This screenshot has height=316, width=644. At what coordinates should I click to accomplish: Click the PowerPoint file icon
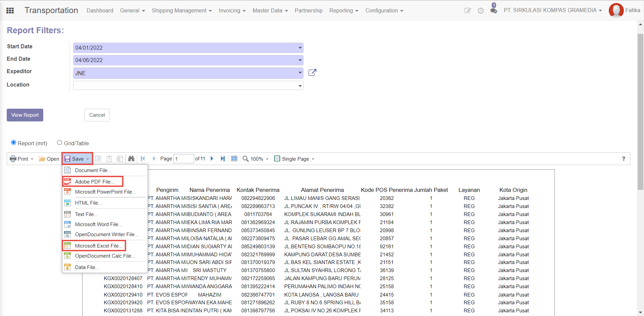coord(67,192)
